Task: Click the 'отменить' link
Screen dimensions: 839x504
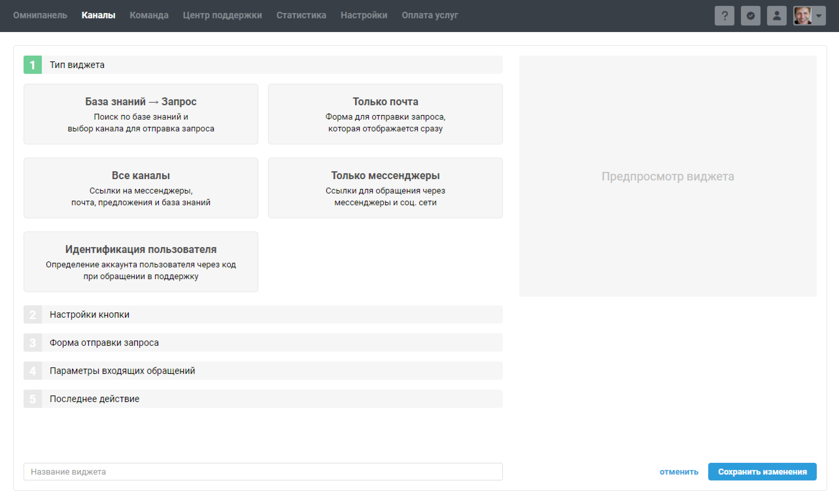Action: (679, 472)
